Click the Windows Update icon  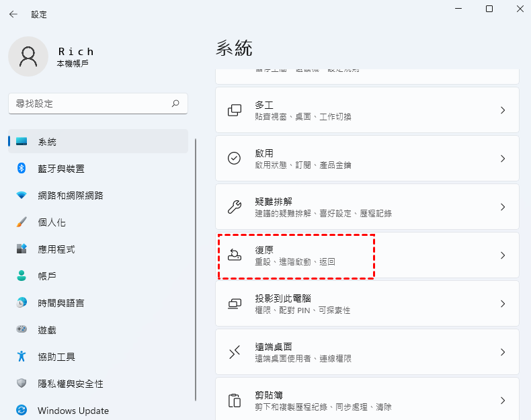tap(22, 411)
